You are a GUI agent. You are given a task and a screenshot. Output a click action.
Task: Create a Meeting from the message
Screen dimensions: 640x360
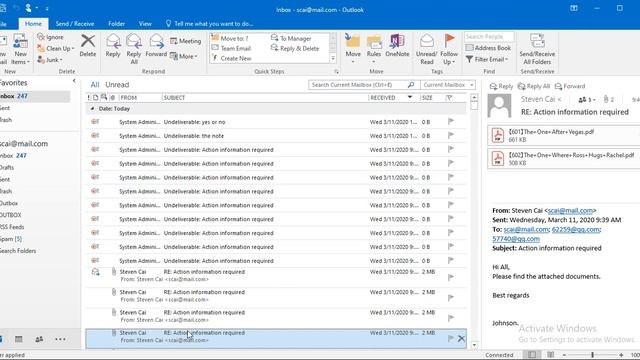tap(186, 41)
